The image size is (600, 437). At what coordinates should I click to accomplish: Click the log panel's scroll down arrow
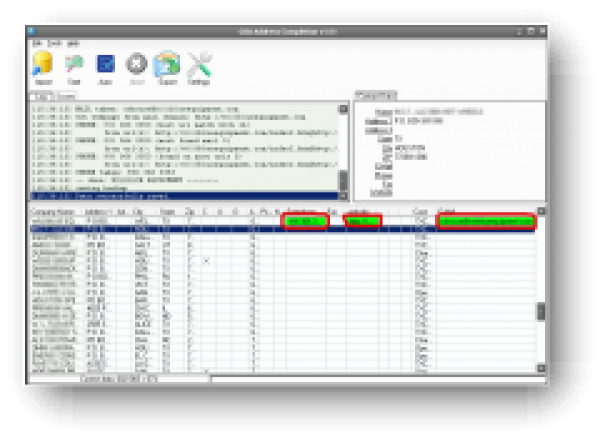(x=344, y=196)
